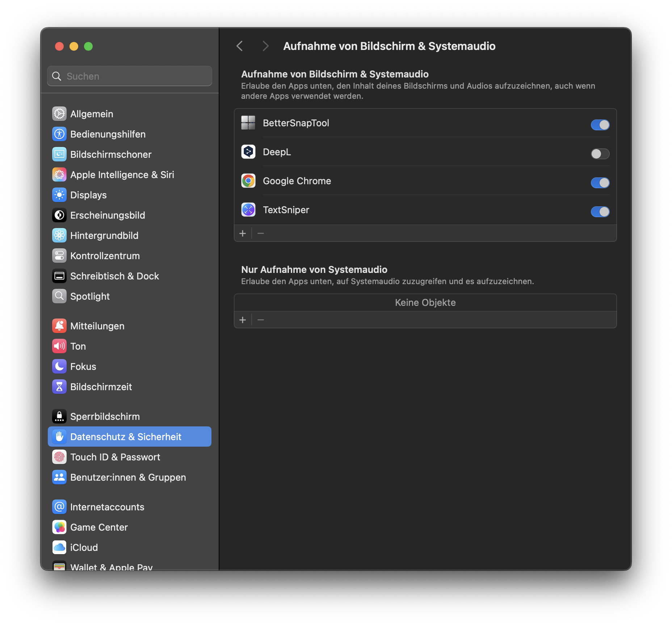Disable screen recording for BetterSnapTool
Screen dimensions: 672x624
(x=600, y=125)
